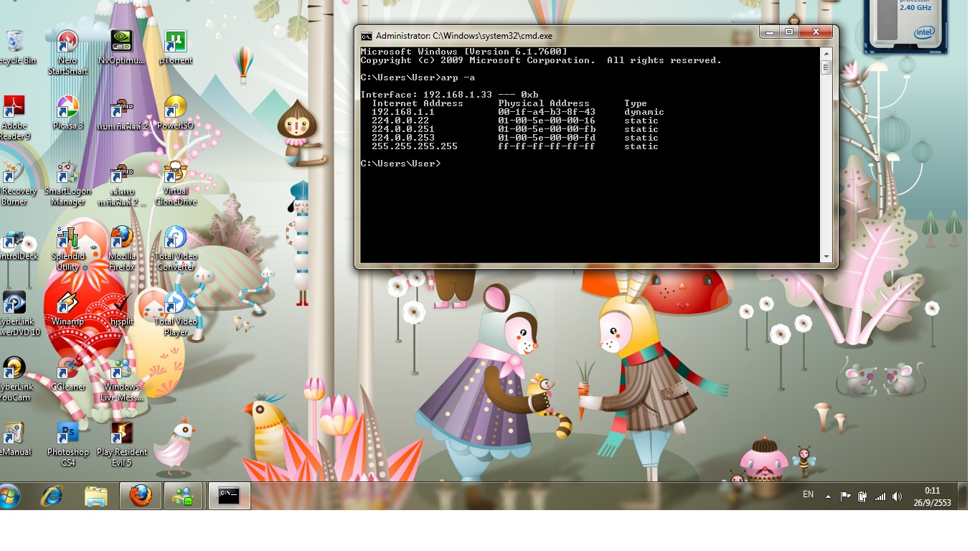This screenshot has height=551, width=980.
Task: Click the volume speaker tray icon
Action: click(x=897, y=496)
